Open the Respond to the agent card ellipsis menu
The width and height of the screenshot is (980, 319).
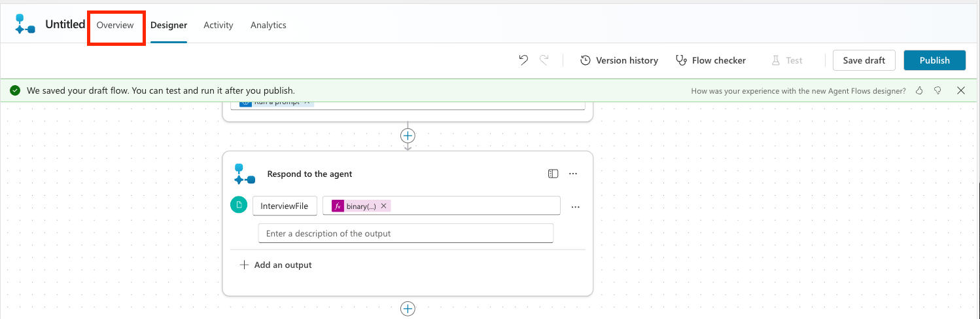click(573, 174)
